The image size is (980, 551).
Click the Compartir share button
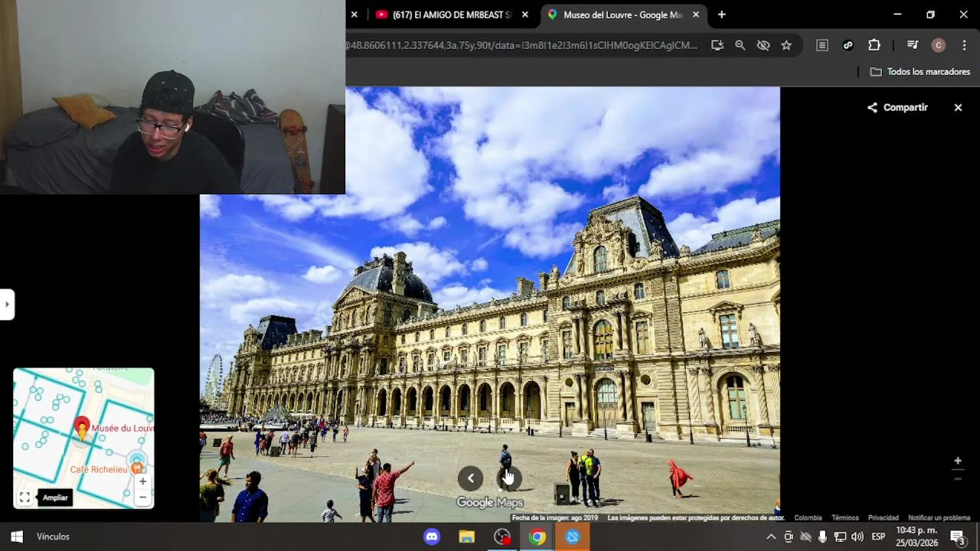tap(897, 108)
